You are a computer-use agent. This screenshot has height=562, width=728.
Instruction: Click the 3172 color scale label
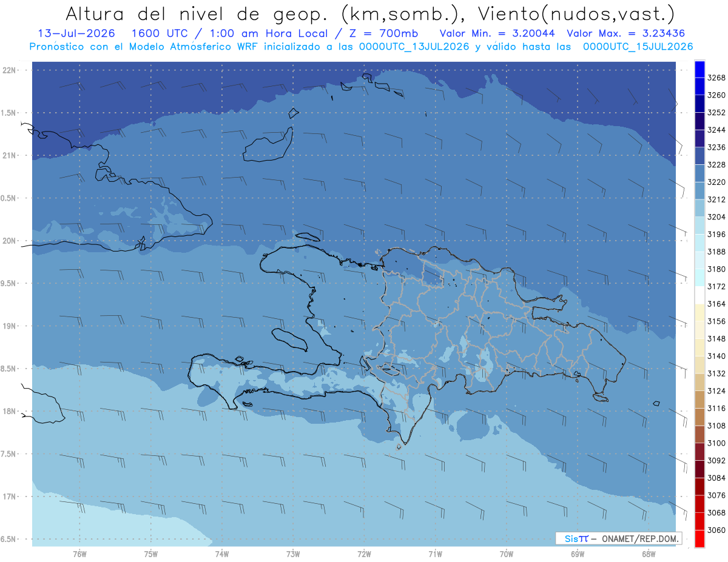tap(716, 287)
